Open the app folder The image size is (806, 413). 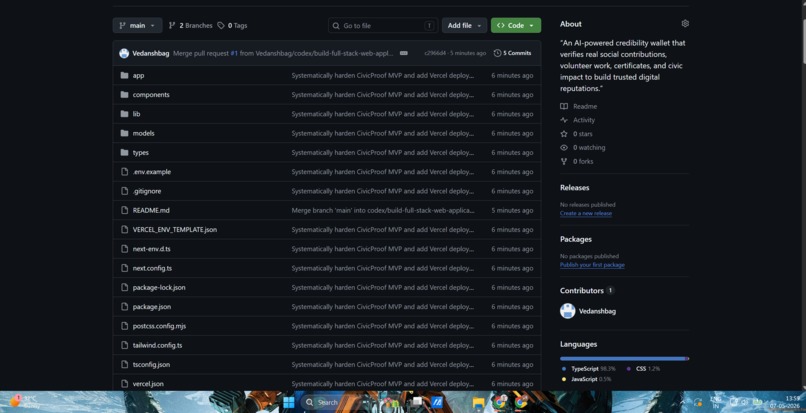coord(138,76)
